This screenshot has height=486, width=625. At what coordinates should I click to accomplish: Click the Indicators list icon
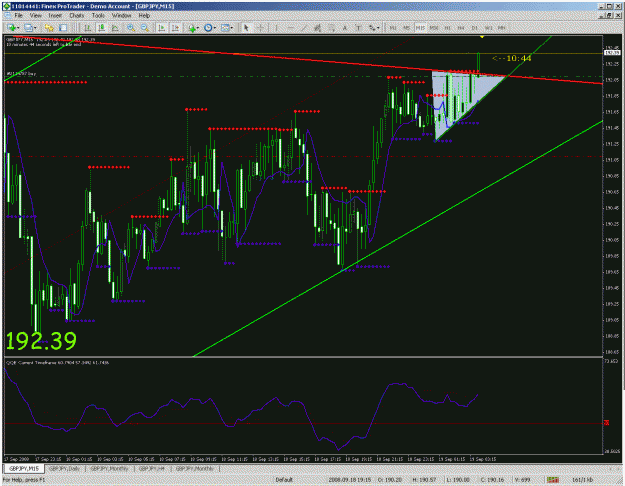click(192, 28)
